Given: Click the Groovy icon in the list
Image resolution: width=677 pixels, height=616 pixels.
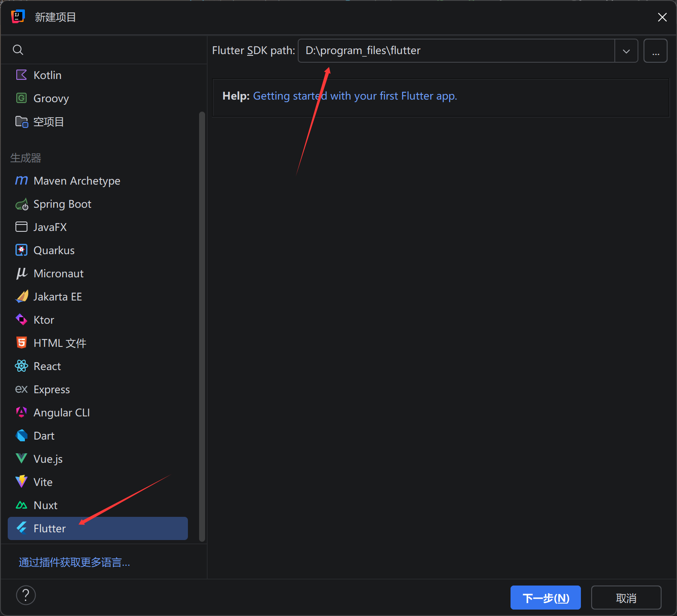Looking at the screenshot, I should point(21,98).
